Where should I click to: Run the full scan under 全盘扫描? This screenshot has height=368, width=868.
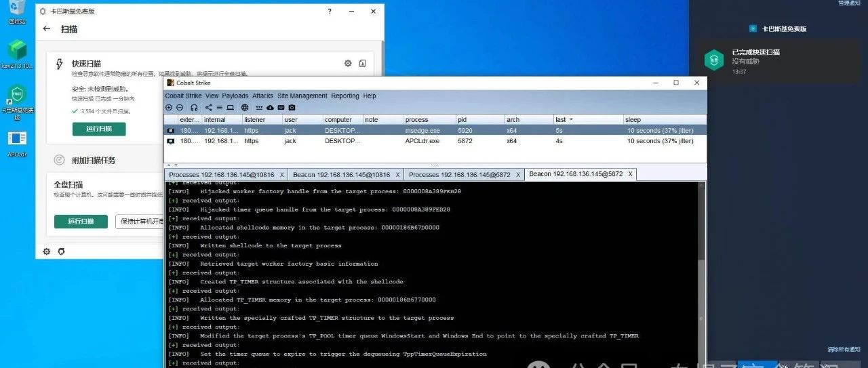pos(81,221)
